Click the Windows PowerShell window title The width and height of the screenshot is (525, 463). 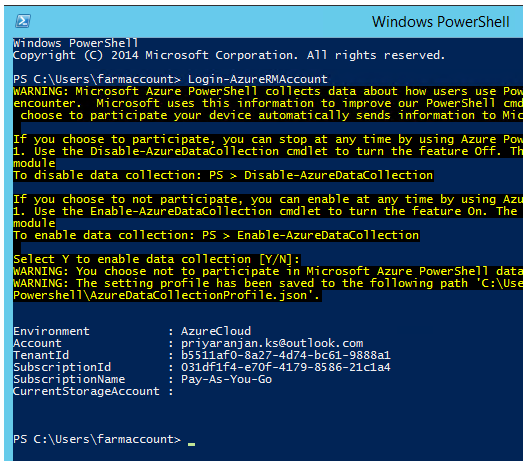[440, 22]
